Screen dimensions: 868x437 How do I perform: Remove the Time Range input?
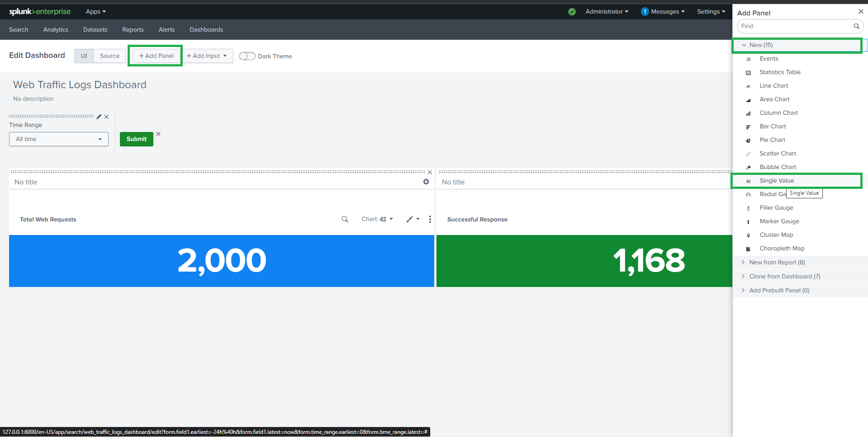point(106,117)
